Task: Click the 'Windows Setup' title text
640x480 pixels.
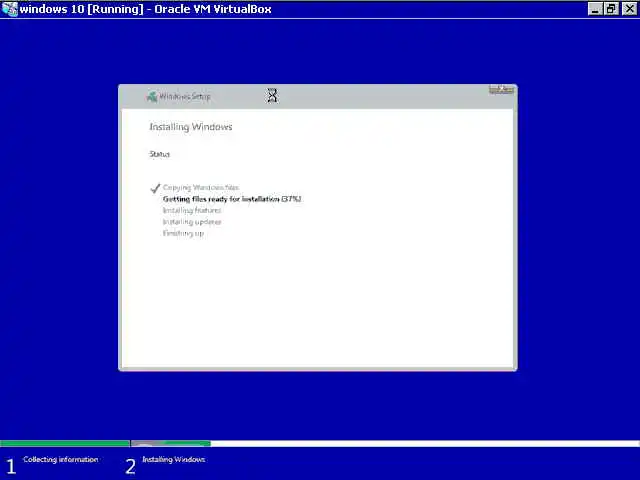Action: tap(185, 96)
